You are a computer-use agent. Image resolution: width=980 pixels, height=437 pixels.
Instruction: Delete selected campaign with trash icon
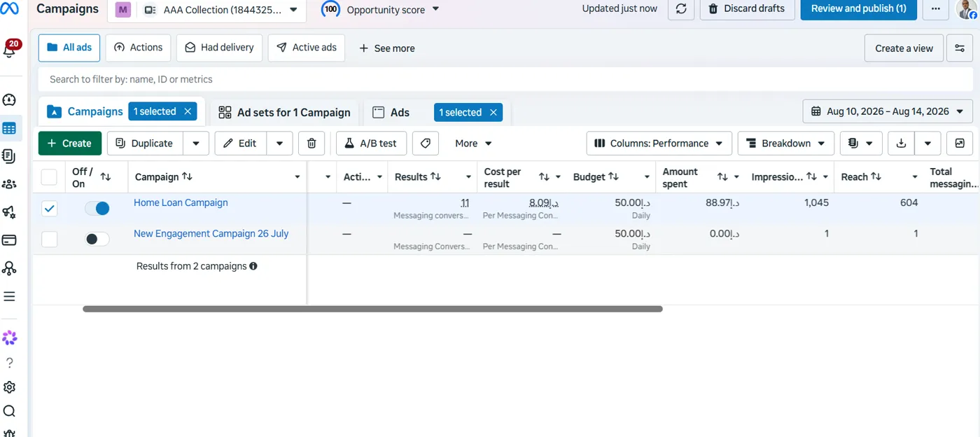311,144
